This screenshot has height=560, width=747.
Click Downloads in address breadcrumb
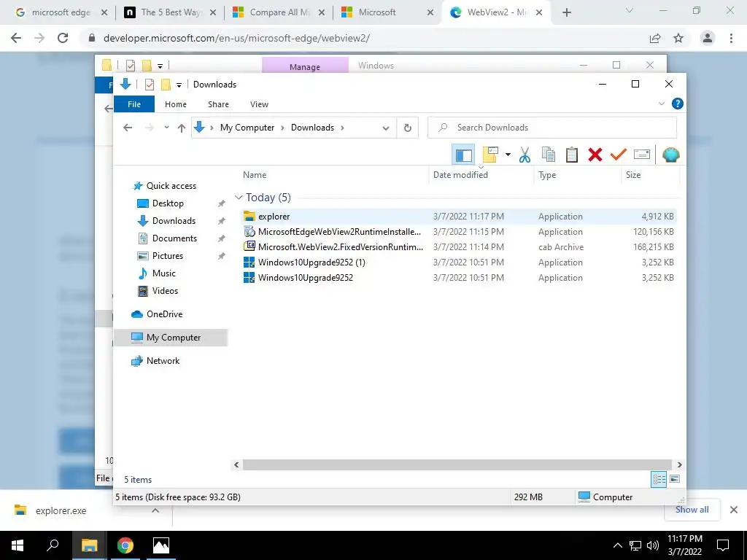312,128
